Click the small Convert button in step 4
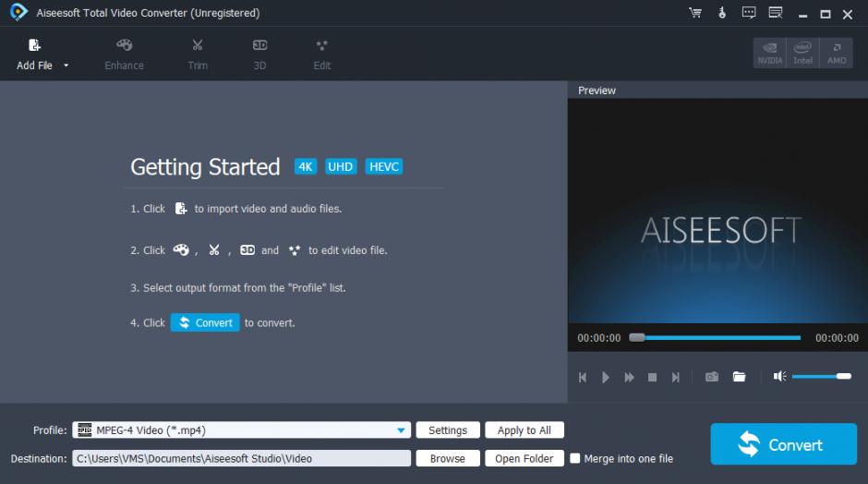Viewport: 868px width, 484px height. point(205,323)
